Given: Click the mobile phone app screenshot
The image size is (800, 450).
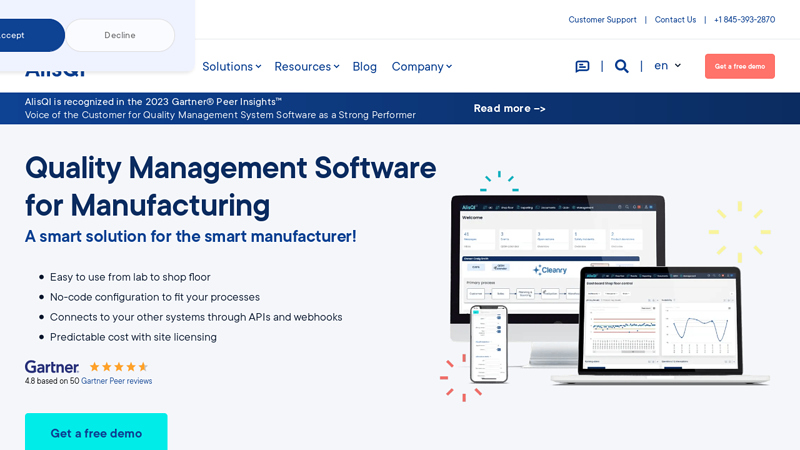Looking at the screenshot, I should (489, 343).
